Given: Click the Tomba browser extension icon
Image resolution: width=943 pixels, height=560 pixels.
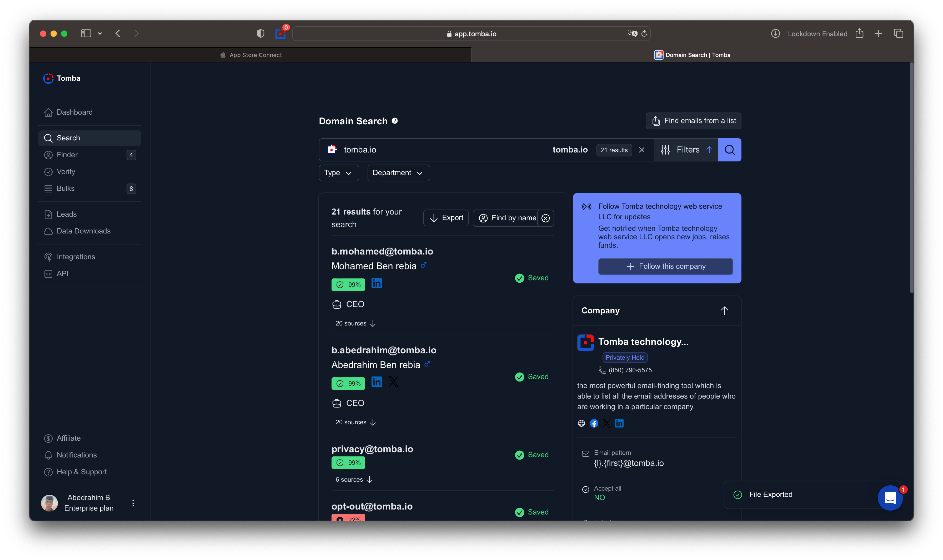Looking at the screenshot, I should pyautogui.click(x=280, y=34).
